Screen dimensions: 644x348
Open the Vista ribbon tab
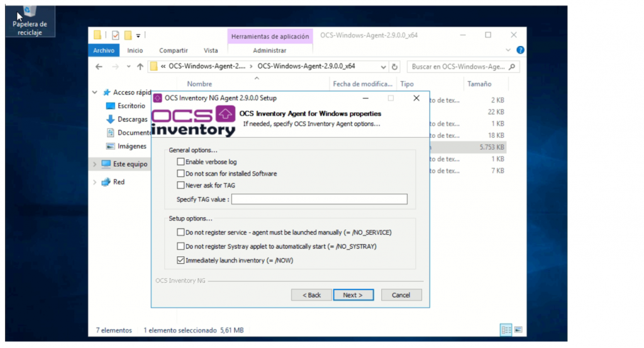211,50
